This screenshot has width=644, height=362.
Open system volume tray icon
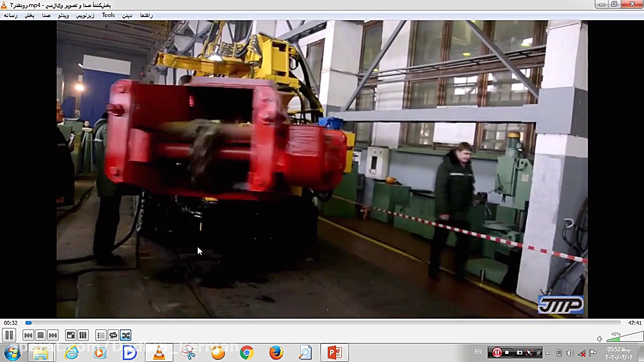click(570, 353)
